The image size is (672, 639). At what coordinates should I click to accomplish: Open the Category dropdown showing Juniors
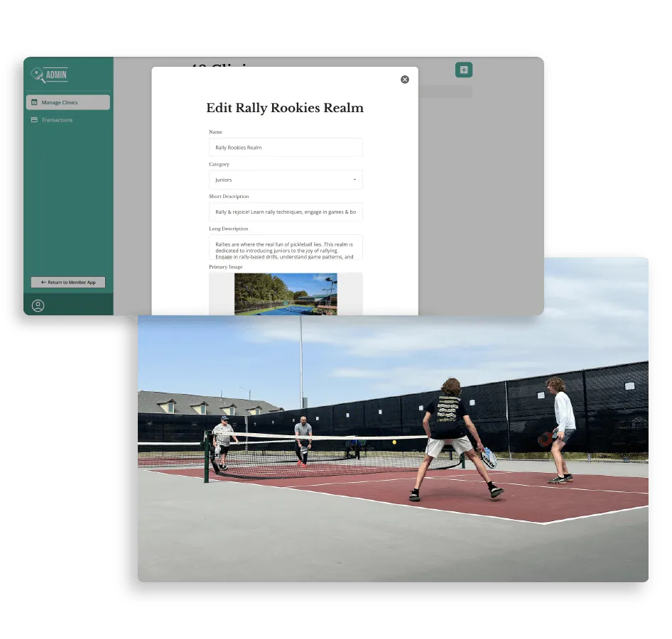[x=286, y=180]
